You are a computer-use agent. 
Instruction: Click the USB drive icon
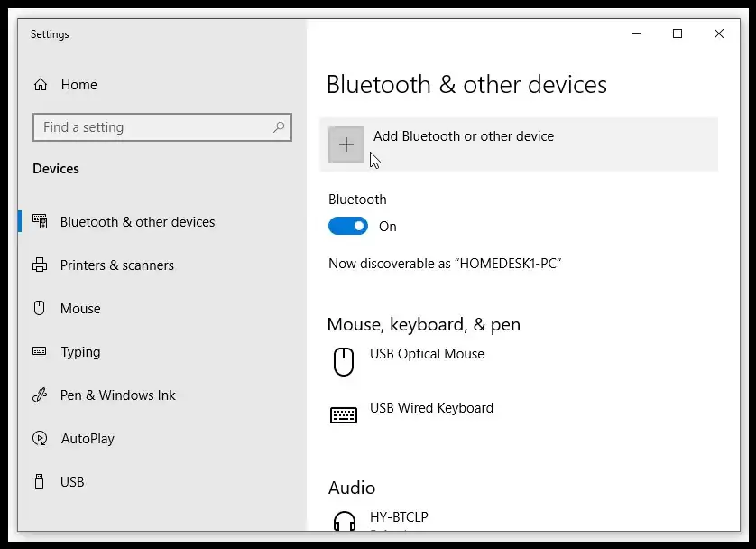click(40, 482)
